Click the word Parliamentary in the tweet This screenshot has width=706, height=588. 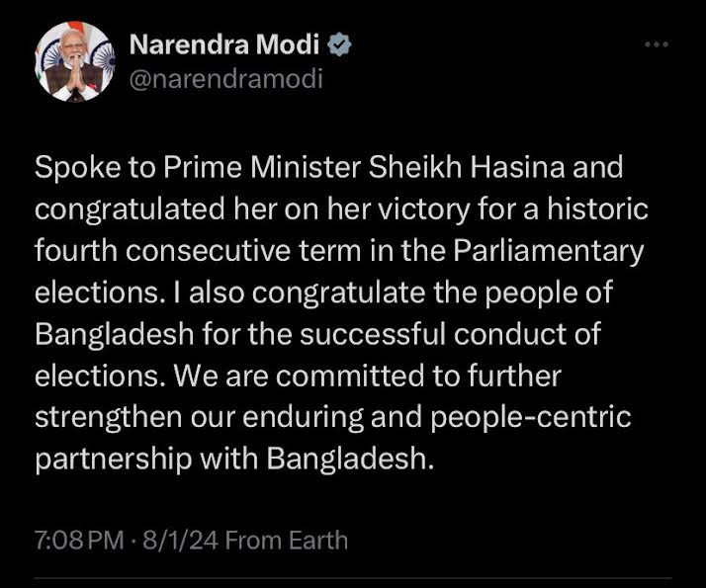click(x=548, y=251)
